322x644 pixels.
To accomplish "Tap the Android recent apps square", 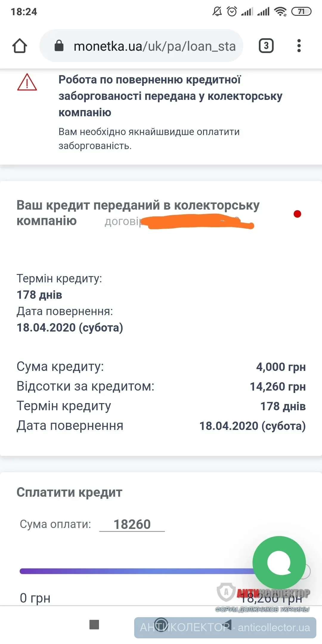I will tap(94, 624).
